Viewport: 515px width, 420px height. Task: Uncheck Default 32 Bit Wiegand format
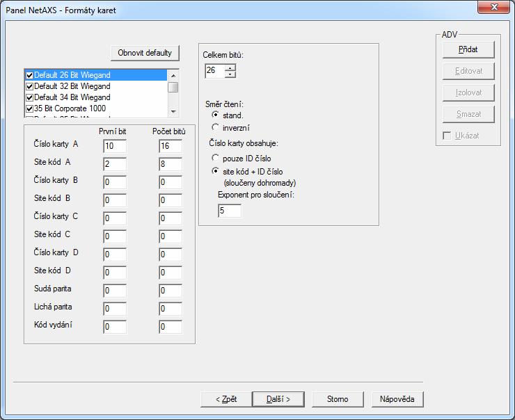(x=29, y=87)
